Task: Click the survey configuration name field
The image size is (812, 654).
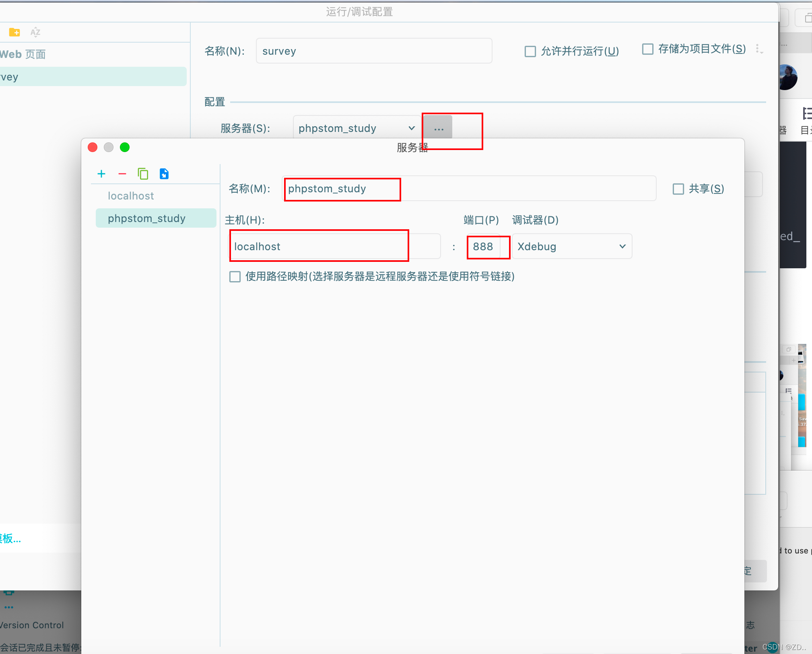Action: [374, 51]
